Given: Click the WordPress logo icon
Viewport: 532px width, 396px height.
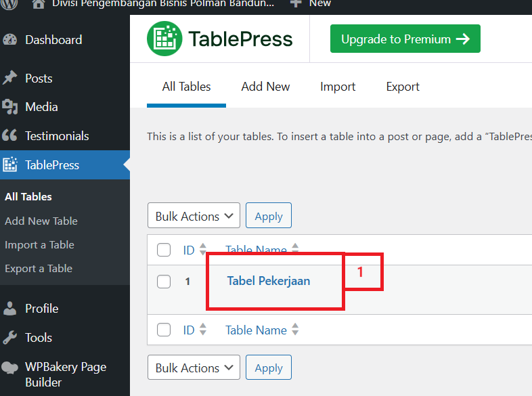Looking at the screenshot, I should [x=9, y=3].
